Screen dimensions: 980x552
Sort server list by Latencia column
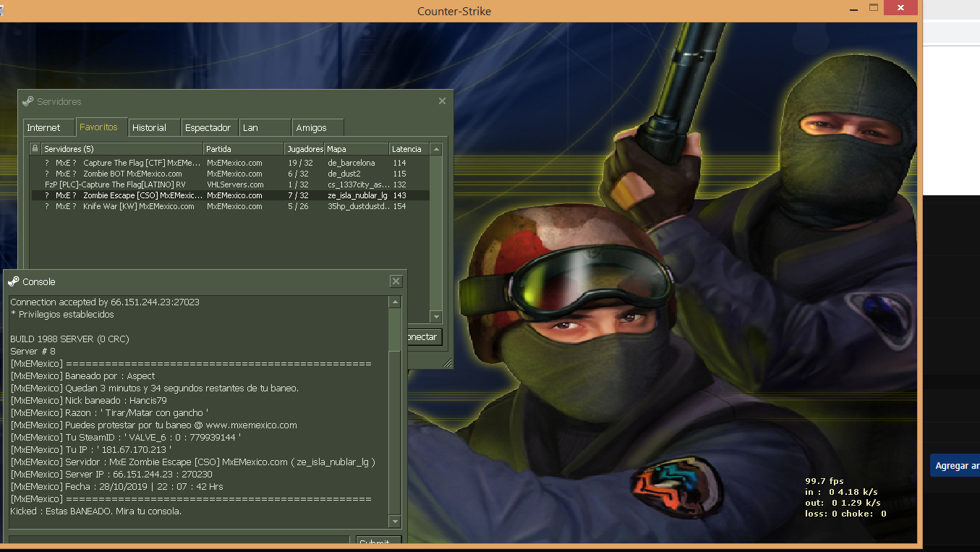(x=409, y=148)
